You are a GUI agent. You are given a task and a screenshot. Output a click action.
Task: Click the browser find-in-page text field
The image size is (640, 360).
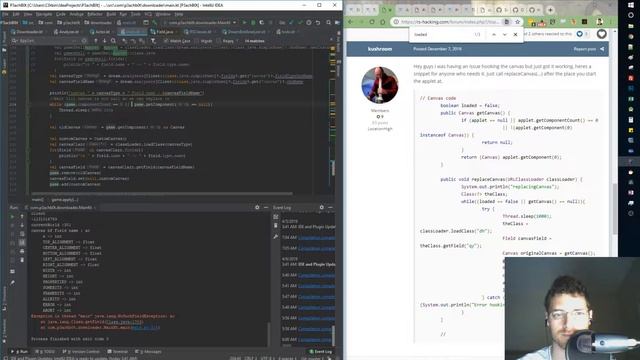[x=442, y=35]
